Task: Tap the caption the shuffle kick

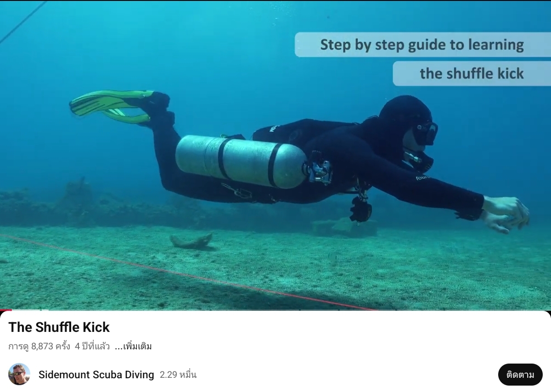Action: pos(472,73)
